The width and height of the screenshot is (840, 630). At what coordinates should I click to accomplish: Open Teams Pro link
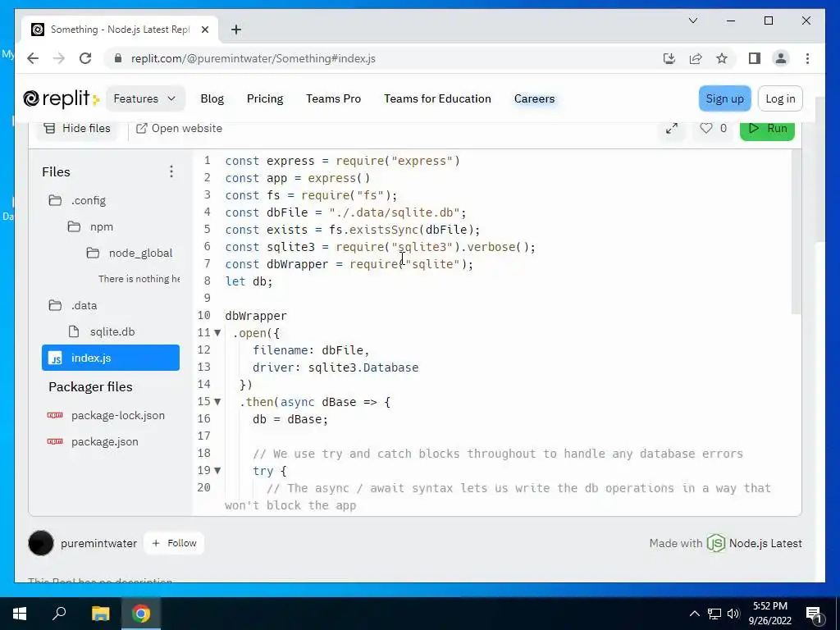click(x=333, y=98)
